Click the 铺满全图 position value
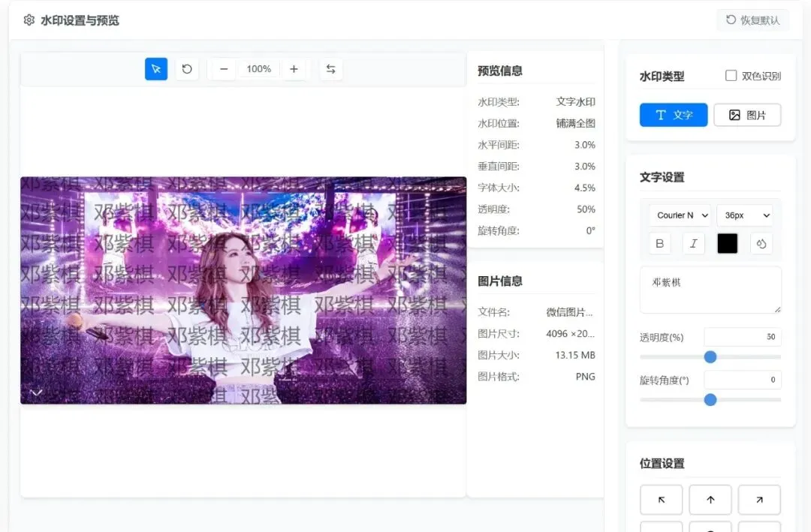This screenshot has height=532, width=811. pyautogui.click(x=575, y=123)
